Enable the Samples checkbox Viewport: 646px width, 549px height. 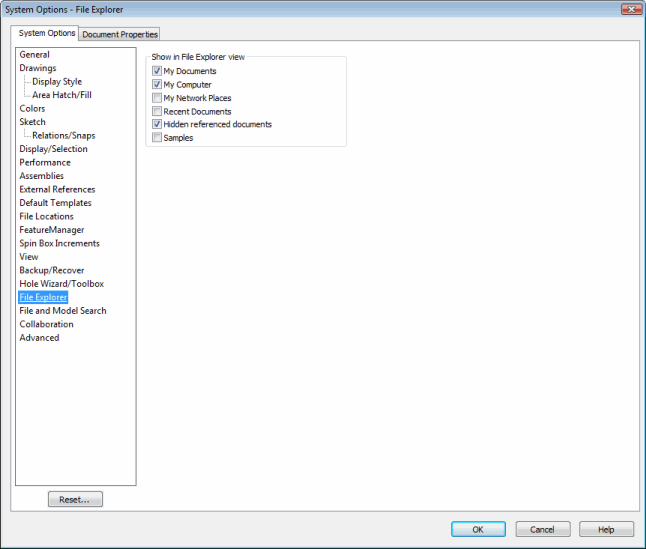click(157, 137)
